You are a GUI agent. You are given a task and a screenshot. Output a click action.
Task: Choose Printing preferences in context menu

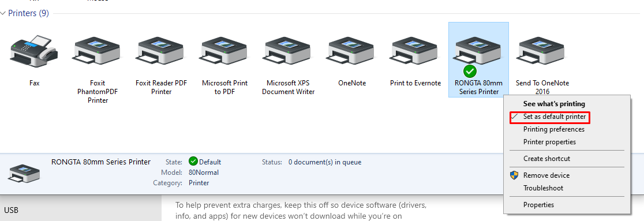(x=553, y=129)
